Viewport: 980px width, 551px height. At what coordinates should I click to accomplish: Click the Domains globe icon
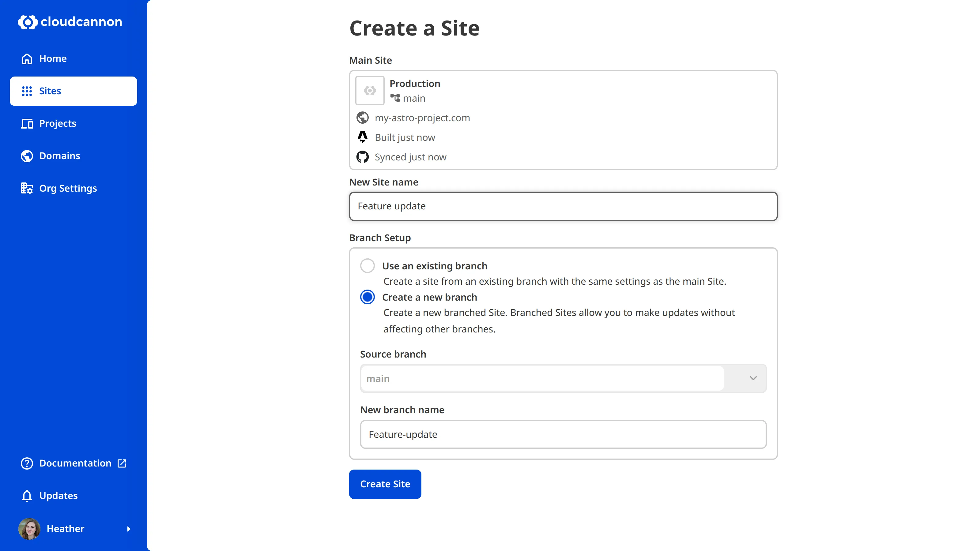[27, 156]
